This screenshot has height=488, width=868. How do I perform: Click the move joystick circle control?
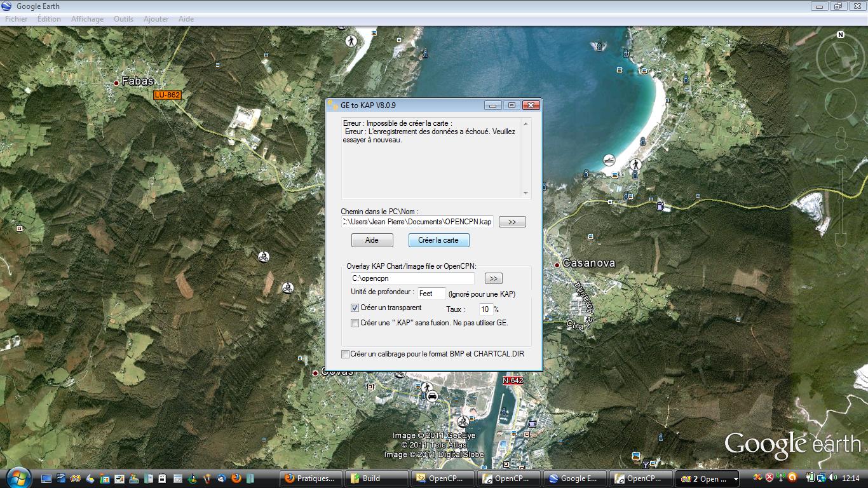point(841,103)
